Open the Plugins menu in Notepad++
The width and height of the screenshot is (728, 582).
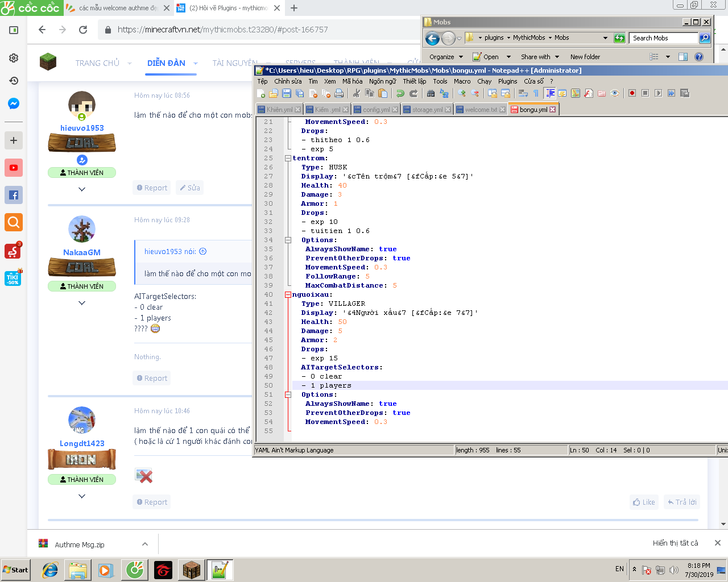coord(507,81)
